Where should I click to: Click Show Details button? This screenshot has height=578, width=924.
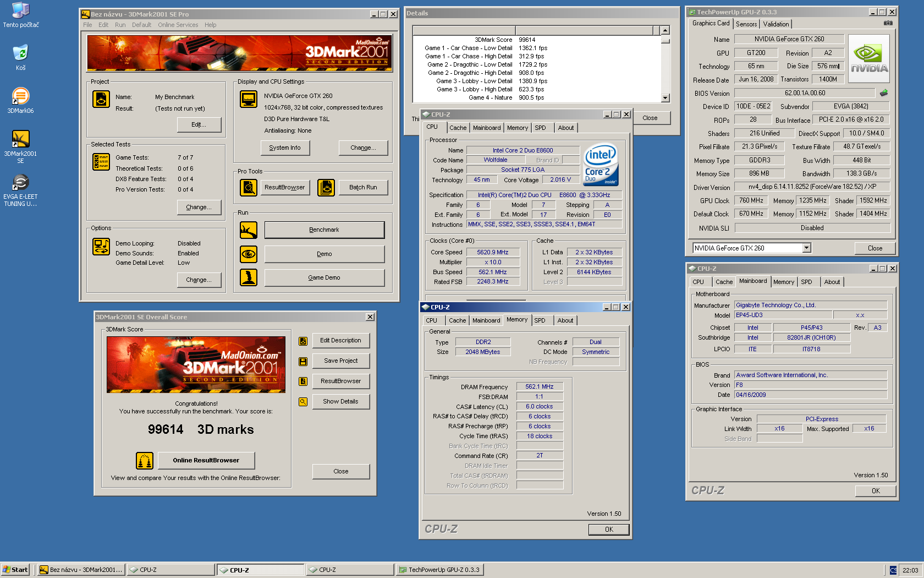click(x=341, y=402)
